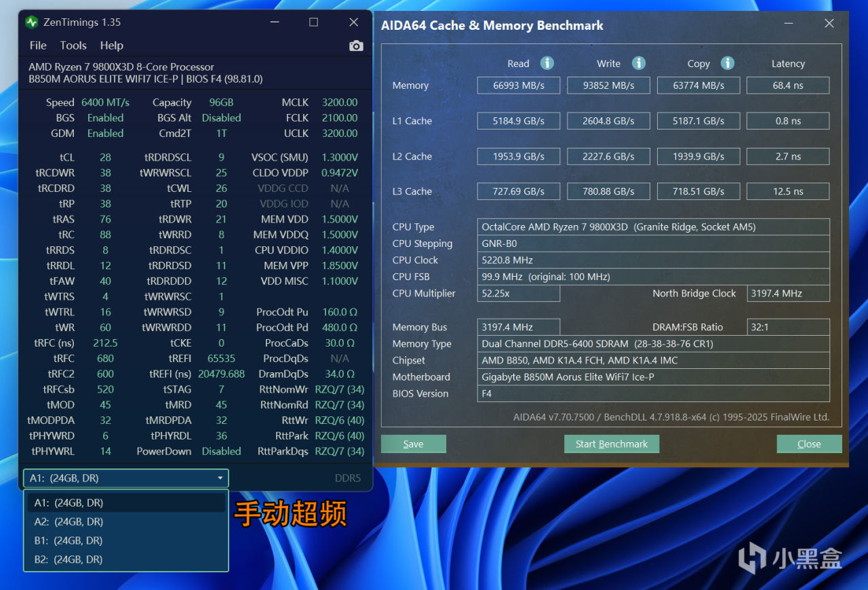Viewport: 868px width, 590px height.
Task: Click the Memory Type field DDR5-6400 SDRAM
Action: 654,344
